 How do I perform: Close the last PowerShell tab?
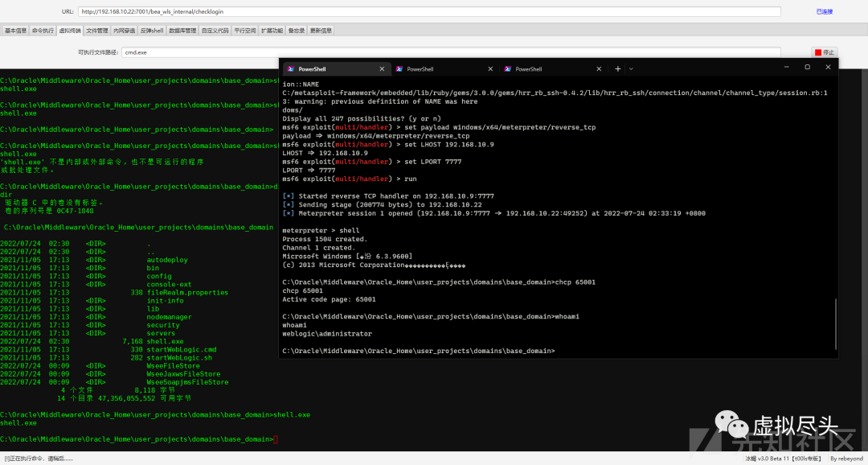click(x=599, y=68)
